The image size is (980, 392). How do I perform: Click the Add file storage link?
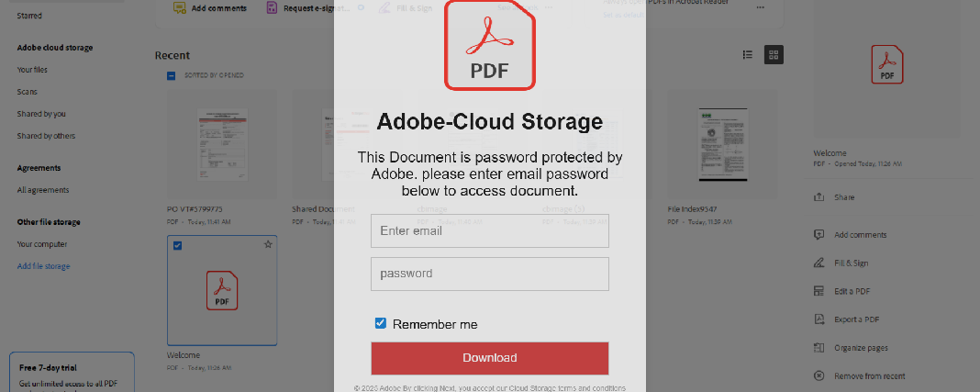(44, 266)
